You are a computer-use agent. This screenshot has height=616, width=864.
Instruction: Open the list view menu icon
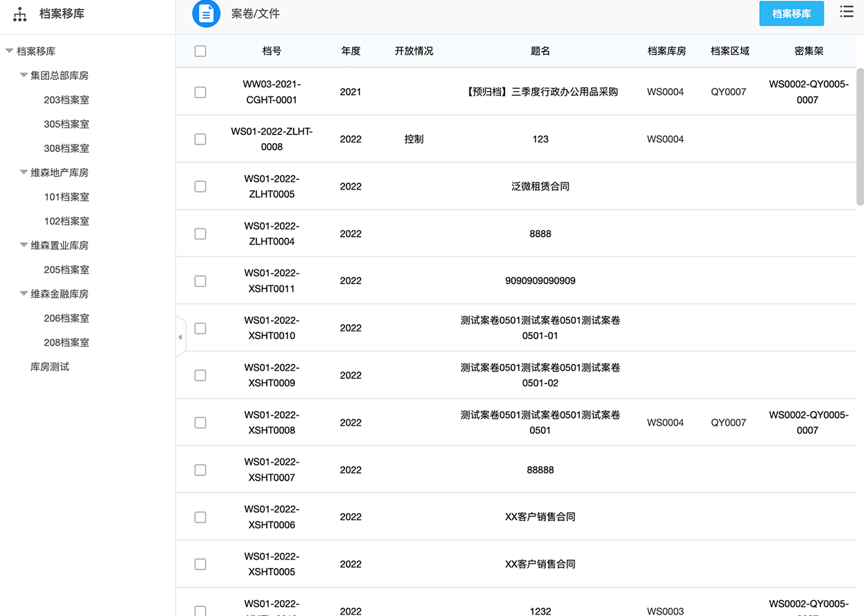pyautogui.click(x=846, y=12)
